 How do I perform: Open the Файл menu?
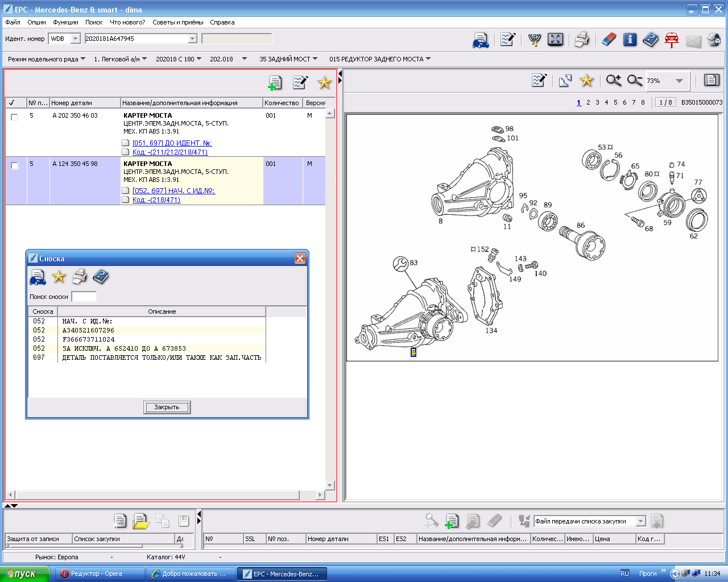coord(13,22)
